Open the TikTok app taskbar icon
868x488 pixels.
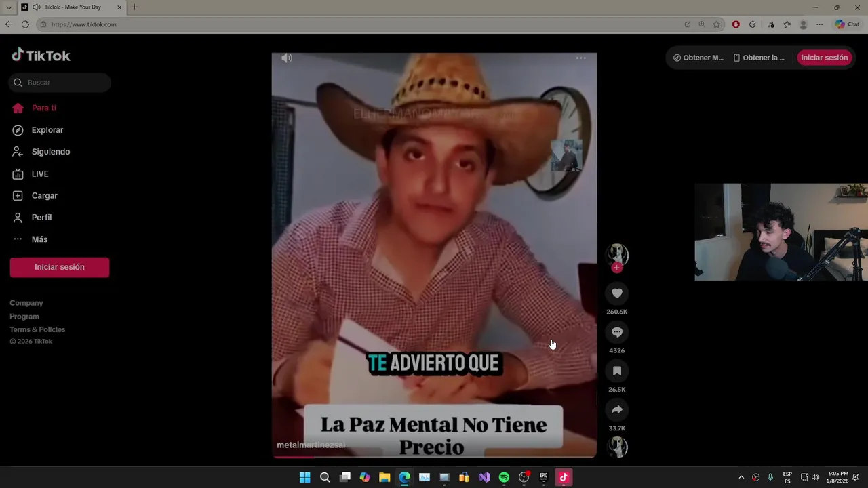[x=564, y=477]
